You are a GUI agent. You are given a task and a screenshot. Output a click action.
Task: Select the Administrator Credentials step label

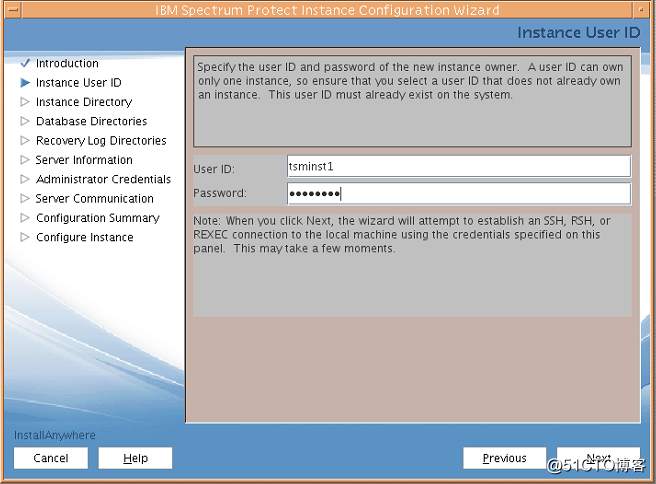pos(103,179)
